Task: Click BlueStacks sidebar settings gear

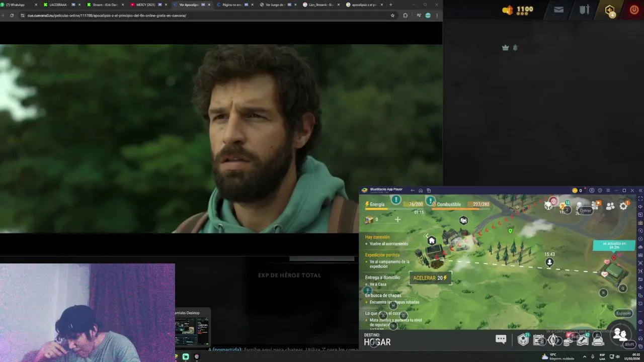Action: point(640,322)
